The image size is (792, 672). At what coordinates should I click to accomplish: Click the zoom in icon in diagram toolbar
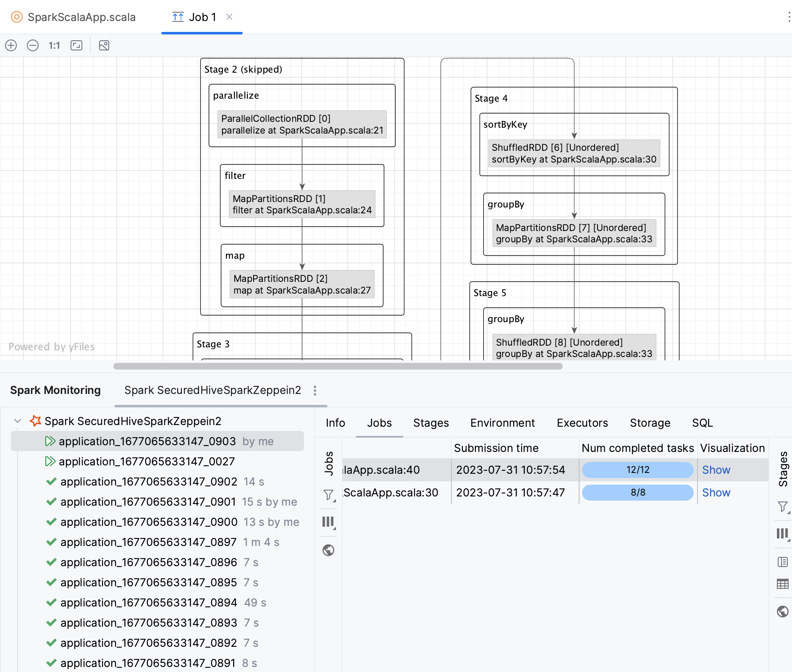[11, 45]
